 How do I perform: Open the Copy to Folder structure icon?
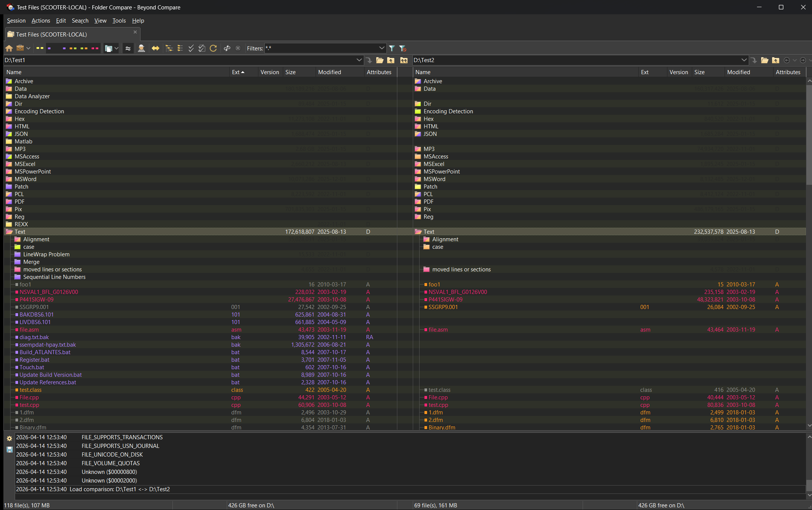pos(108,48)
